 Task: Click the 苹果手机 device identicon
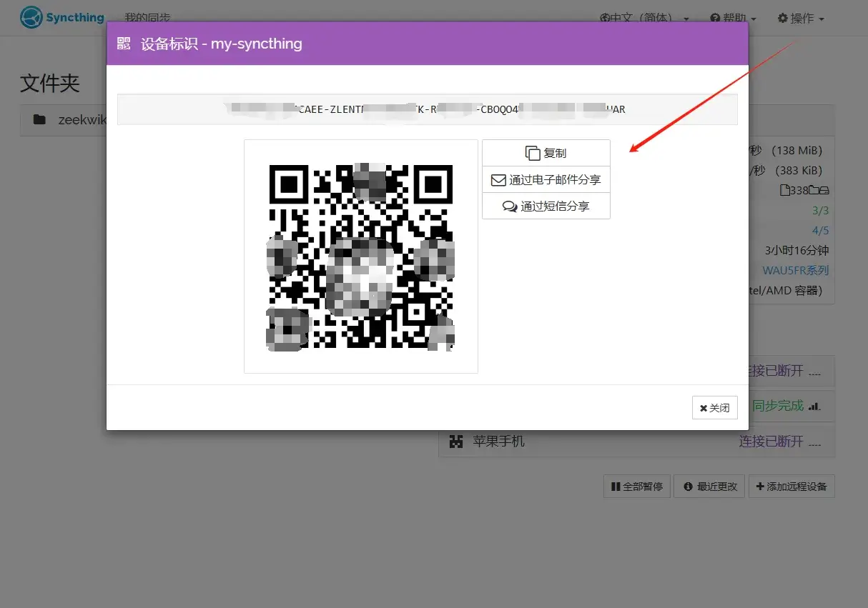point(456,442)
